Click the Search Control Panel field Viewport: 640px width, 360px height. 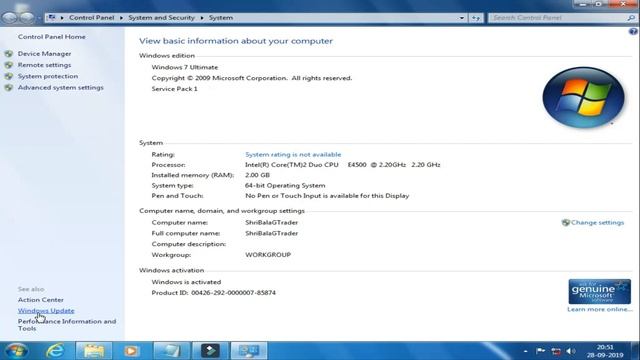tap(557, 18)
